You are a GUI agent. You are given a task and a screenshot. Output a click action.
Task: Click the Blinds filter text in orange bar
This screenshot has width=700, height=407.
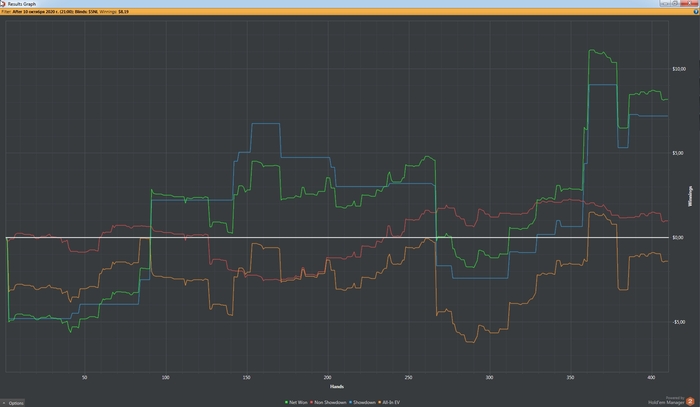[87, 12]
